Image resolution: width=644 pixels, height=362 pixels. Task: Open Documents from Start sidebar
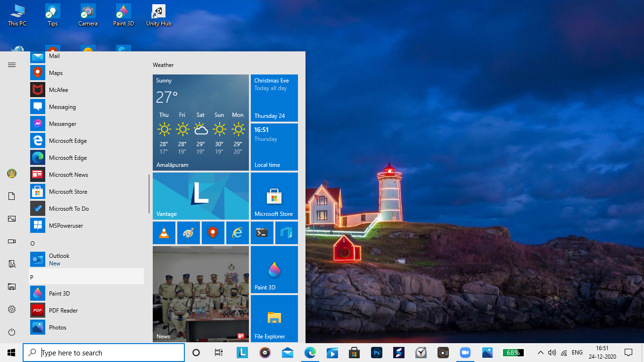(x=12, y=196)
